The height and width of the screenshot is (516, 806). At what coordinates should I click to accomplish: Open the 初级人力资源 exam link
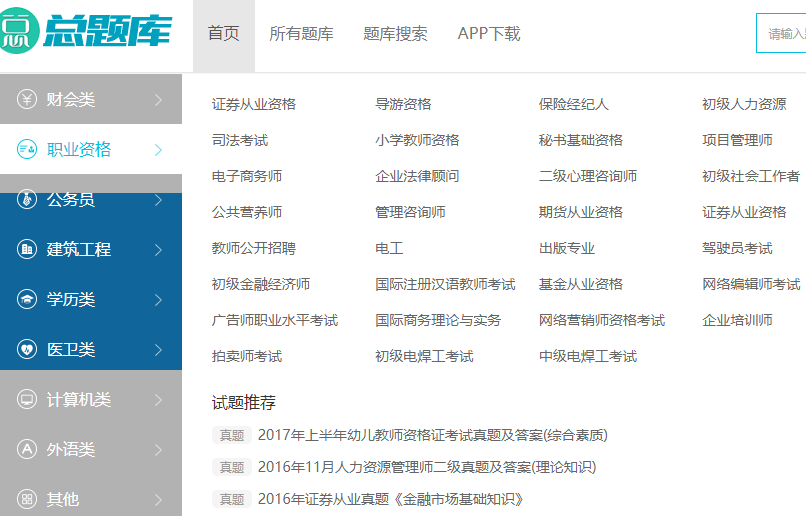(744, 104)
